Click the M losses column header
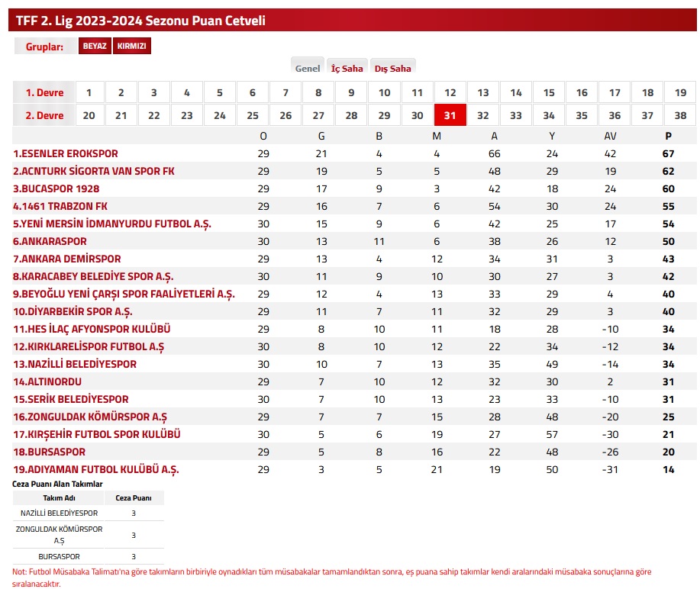The height and width of the screenshot is (589, 700). point(437,136)
